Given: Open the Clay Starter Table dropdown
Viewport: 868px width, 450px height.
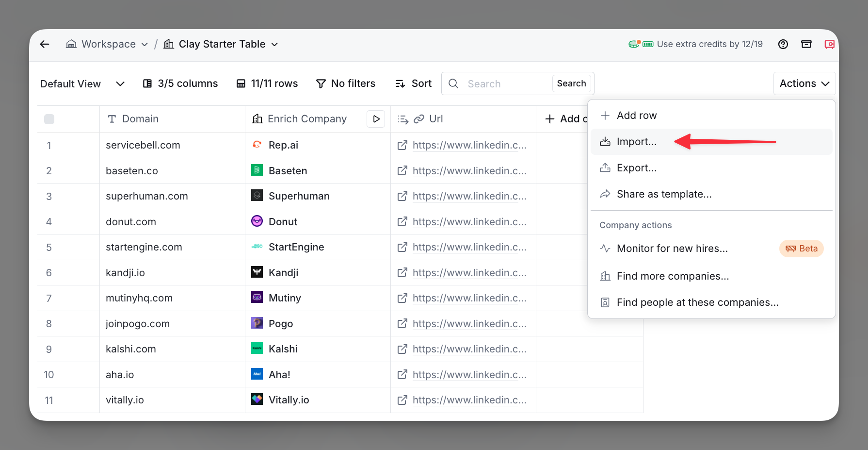Looking at the screenshot, I should pos(221,44).
